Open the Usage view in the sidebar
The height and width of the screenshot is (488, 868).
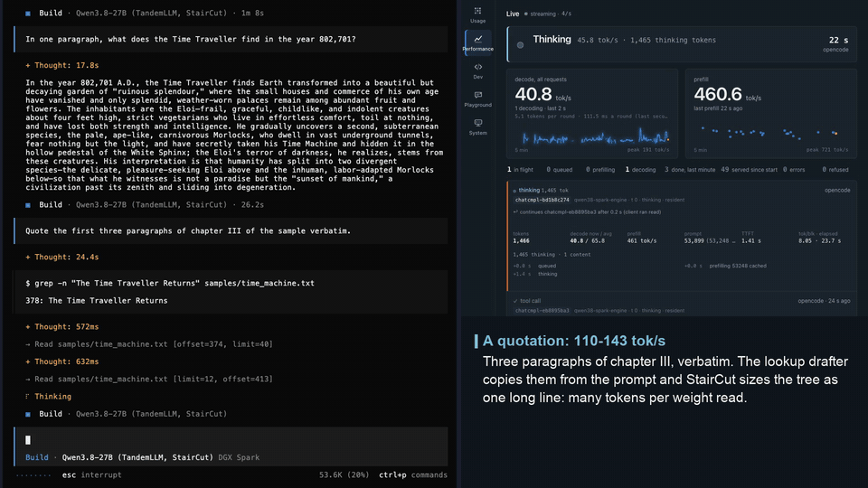coord(477,15)
